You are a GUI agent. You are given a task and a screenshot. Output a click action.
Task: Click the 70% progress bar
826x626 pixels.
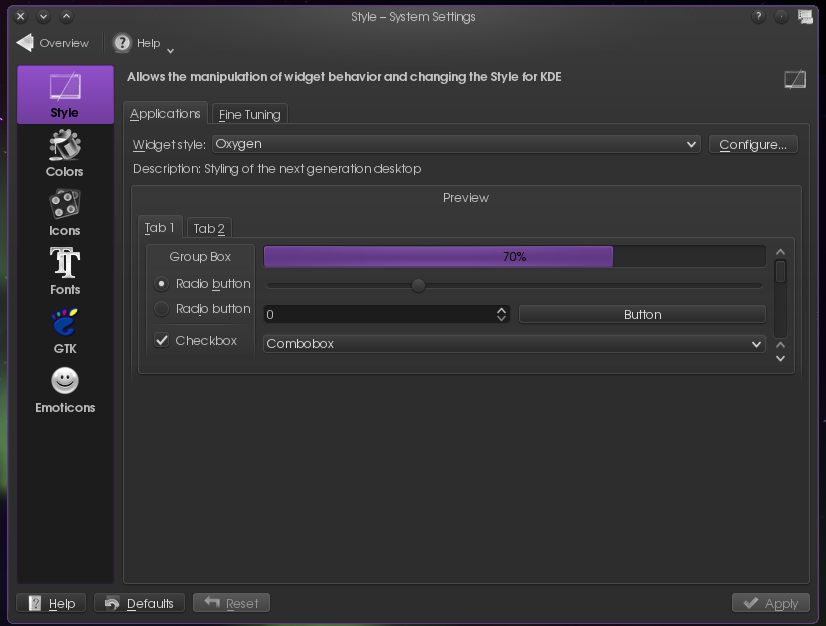point(514,256)
